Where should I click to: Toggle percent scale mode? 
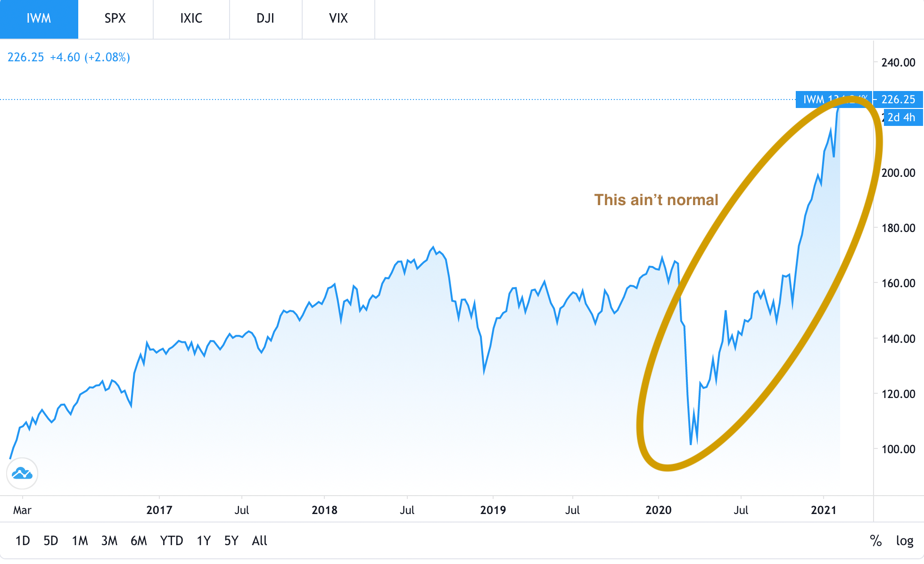coord(875,540)
